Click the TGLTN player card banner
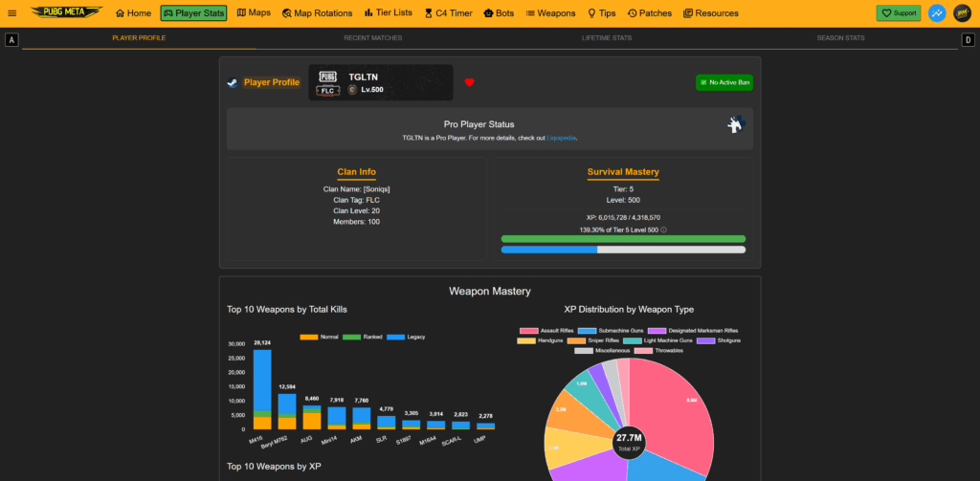980x481 pixels. [x=381, y=82]
